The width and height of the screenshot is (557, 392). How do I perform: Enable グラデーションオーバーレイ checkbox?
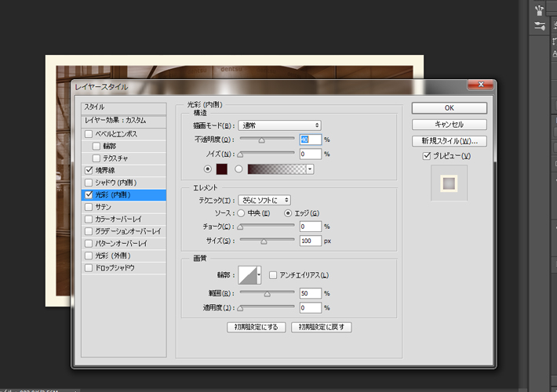[89, 231]
